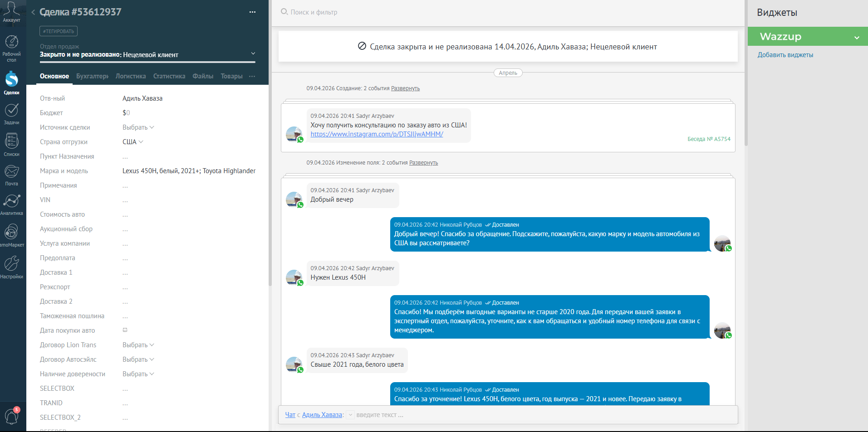Switch to Бухгалтерия tab
Image resolution: width=868 pixels, height=432 pixels.
tap(93, 76)
